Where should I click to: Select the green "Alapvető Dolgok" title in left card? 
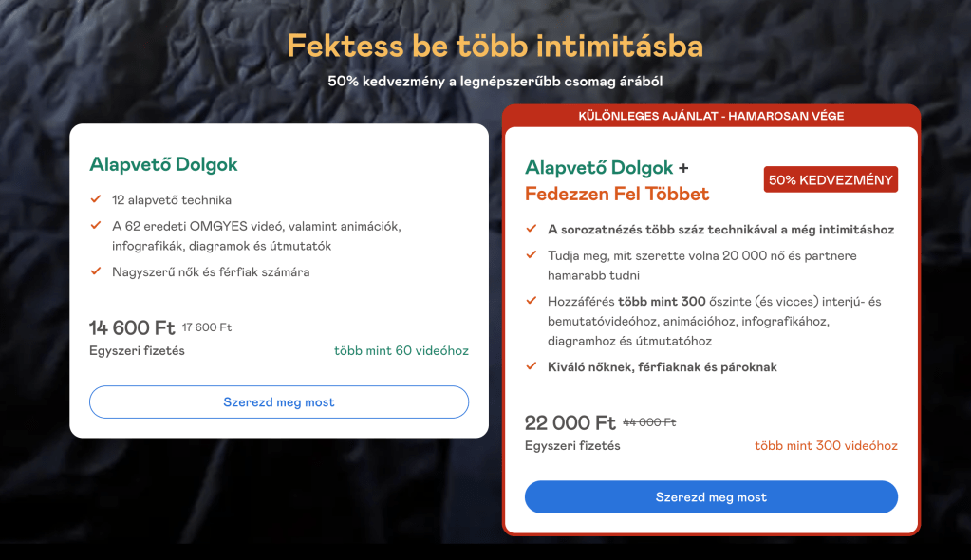tap(163, 164)
